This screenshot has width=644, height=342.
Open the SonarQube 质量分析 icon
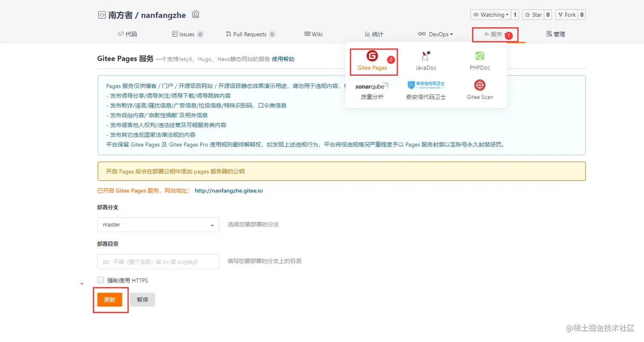point(372,86)
